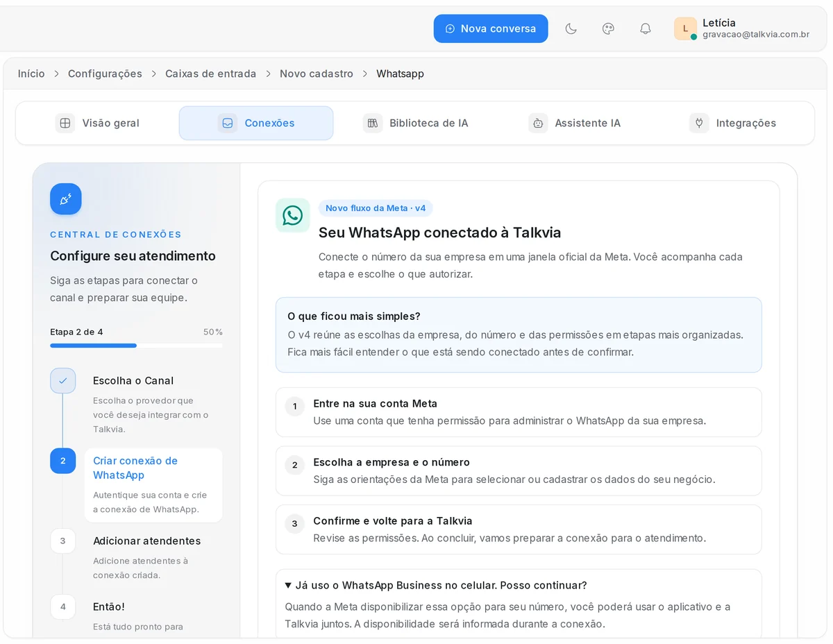Switch to Conexões tab
Screen dimensions: 833x644
click(x=256, y=123)
